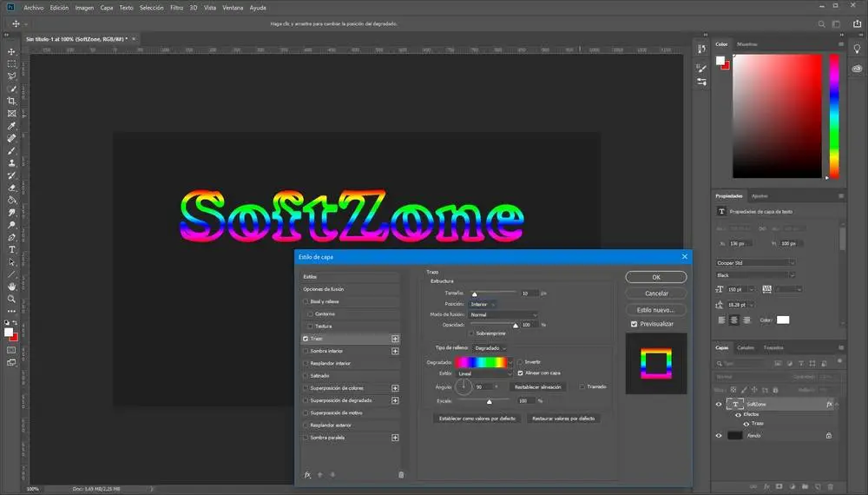Click the share icon top right
This screenshot has width=868, height=495.
coord(857,23)
